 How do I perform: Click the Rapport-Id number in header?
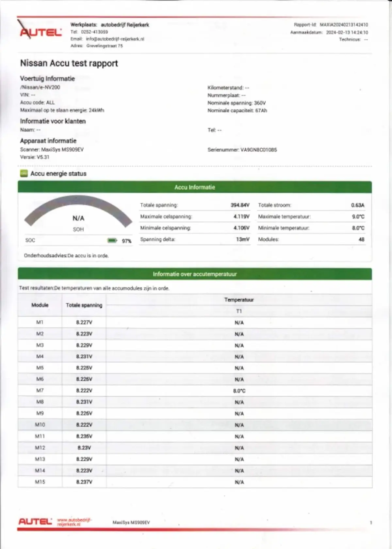pyautogui.click(x=344, y=25)
